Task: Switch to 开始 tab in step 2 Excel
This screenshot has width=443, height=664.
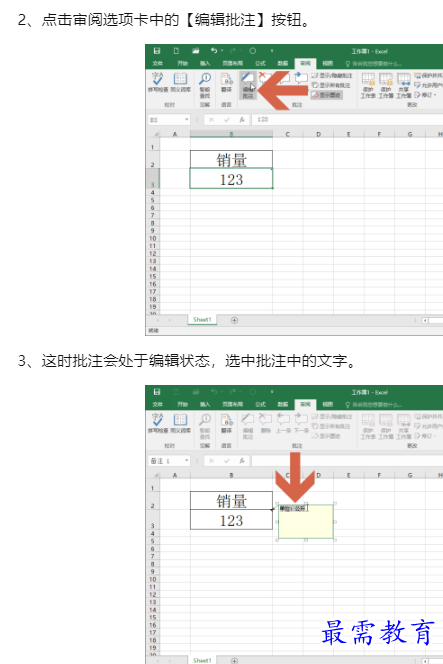Action: click(x=183, y=63)
